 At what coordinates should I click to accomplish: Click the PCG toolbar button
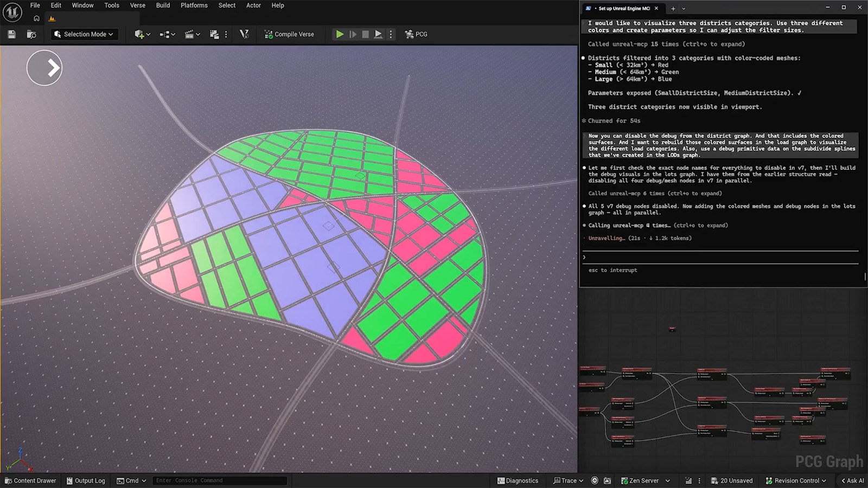416,34
